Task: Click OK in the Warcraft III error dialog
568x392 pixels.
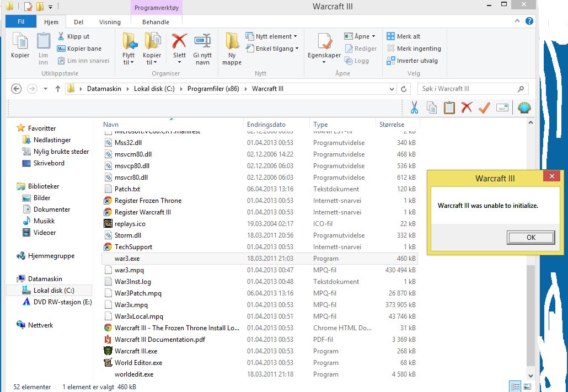Action: (531, 238)
